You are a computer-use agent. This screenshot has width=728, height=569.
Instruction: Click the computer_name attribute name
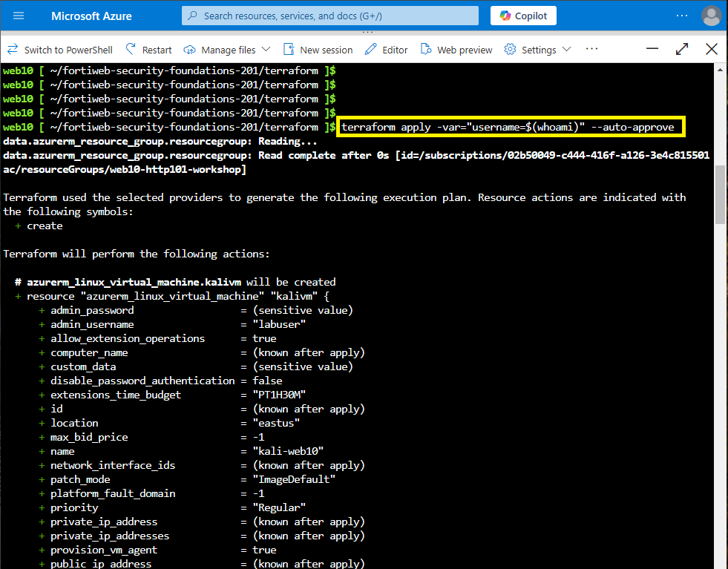coord(89,352)
